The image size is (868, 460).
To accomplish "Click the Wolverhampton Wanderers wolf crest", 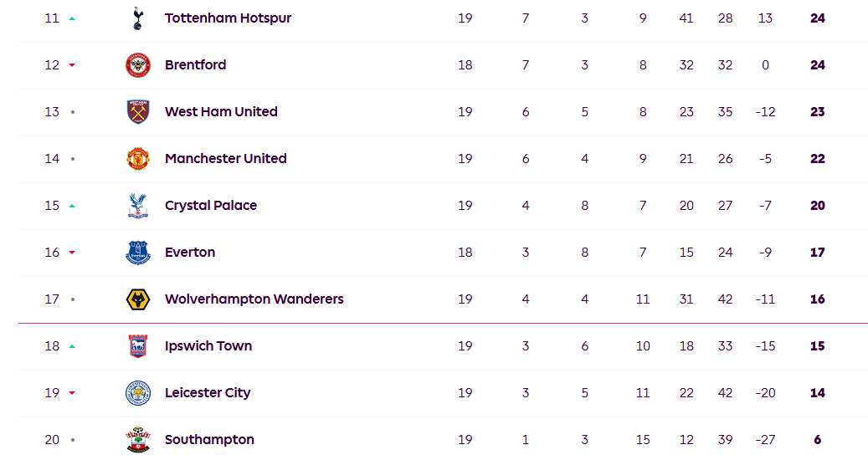I will [x=138, y=299].
